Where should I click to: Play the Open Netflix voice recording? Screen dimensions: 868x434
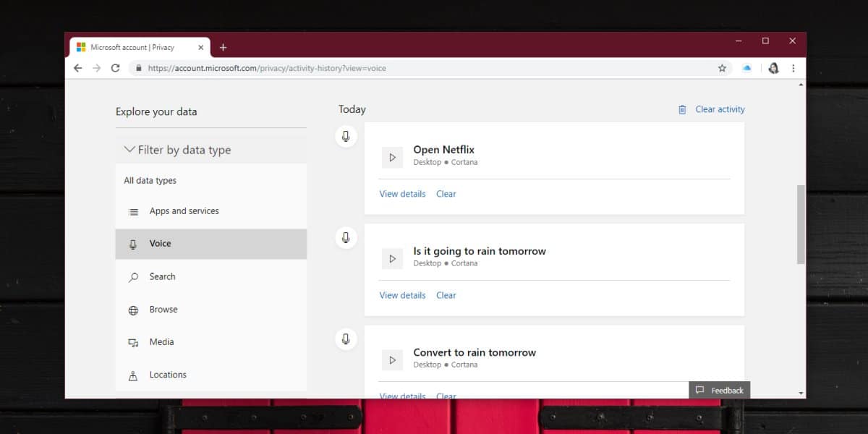392,157
